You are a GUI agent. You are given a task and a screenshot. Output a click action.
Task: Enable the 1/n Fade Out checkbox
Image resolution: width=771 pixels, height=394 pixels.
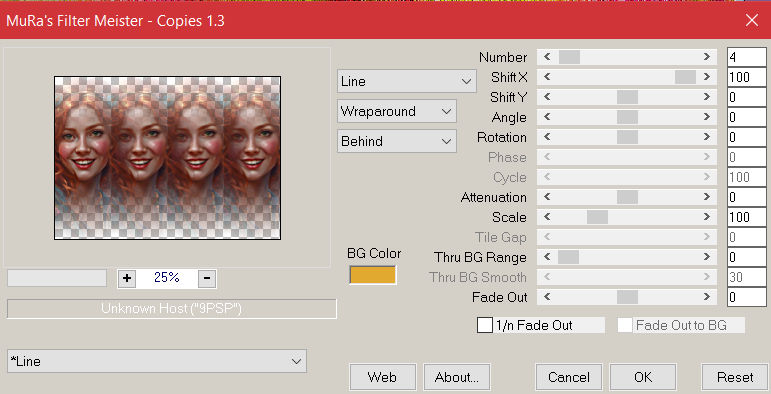(485, 325)
